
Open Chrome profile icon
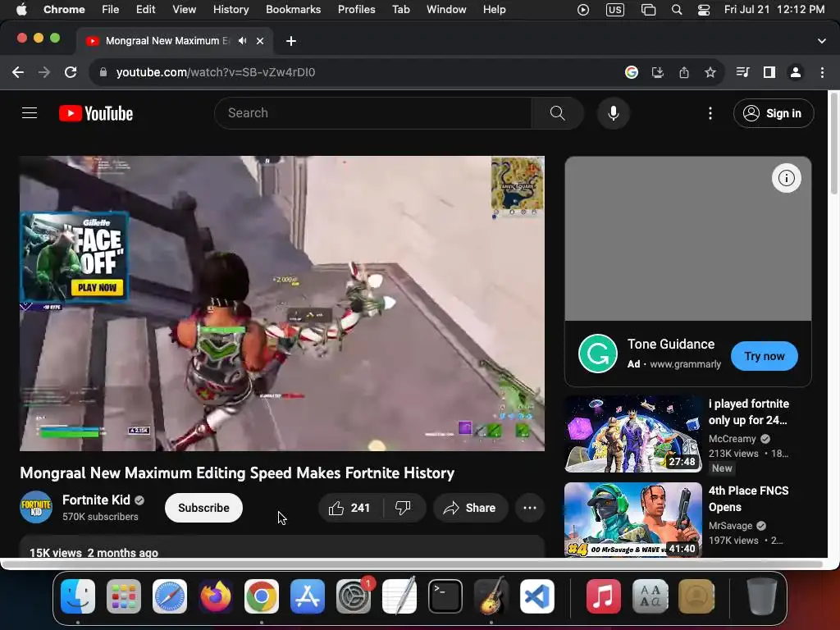pos(796,72)
